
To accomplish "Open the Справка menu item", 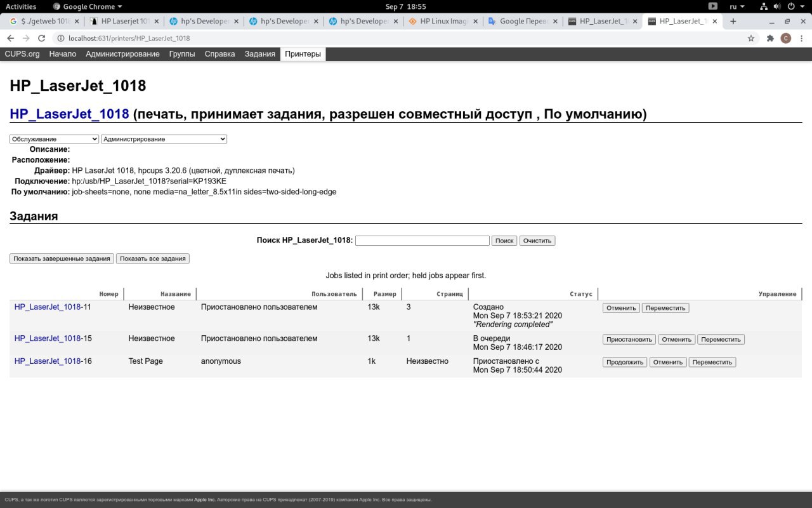I will coord(220,54).
